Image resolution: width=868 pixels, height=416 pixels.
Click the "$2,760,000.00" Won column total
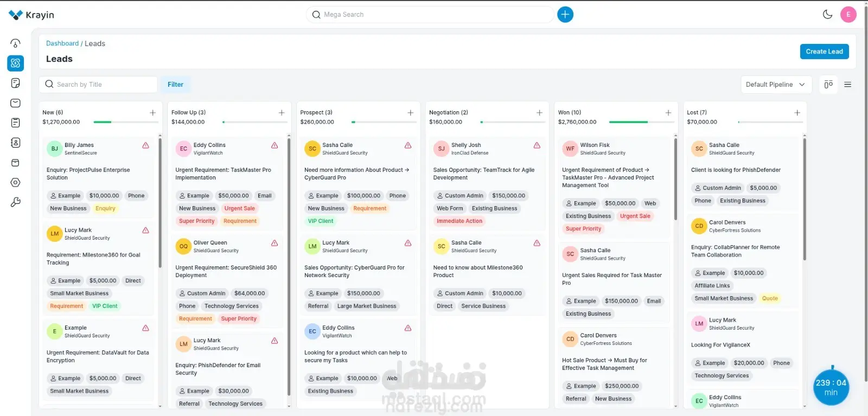[x=577, y=123]
